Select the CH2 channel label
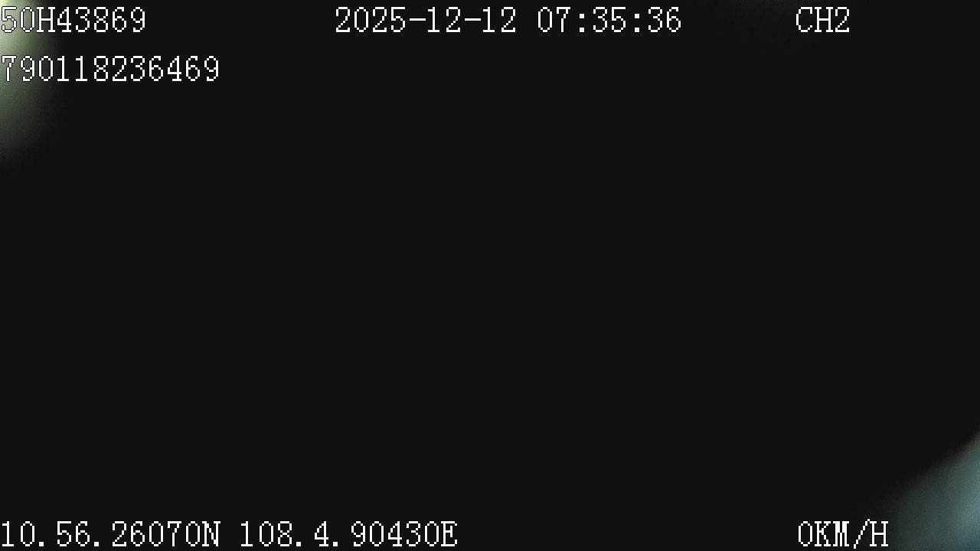 point(822,20)
